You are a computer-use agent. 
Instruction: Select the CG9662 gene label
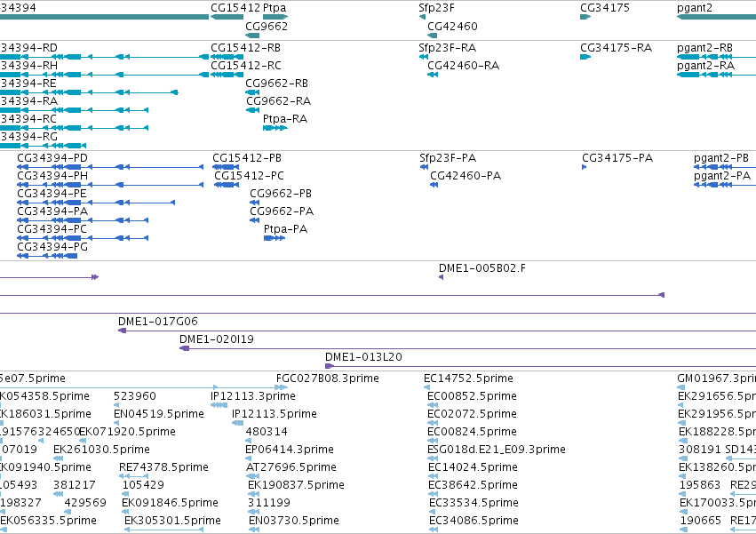pos(267,26)
